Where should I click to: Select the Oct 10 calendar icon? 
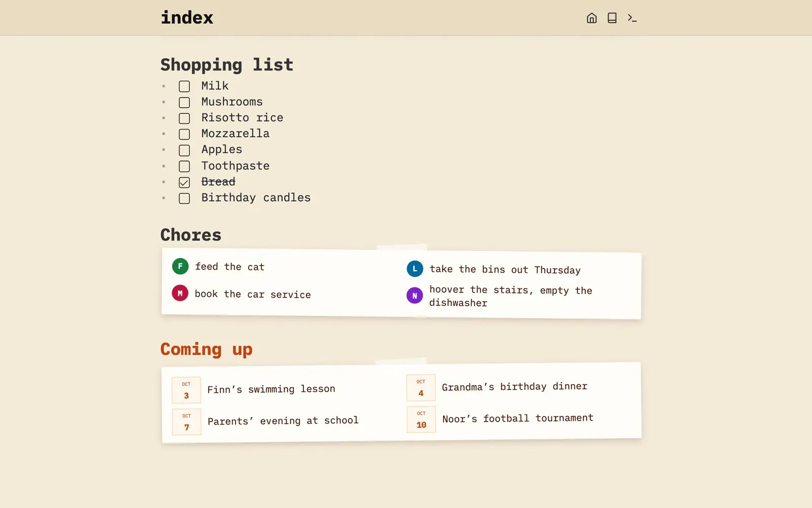click(421, 420)
